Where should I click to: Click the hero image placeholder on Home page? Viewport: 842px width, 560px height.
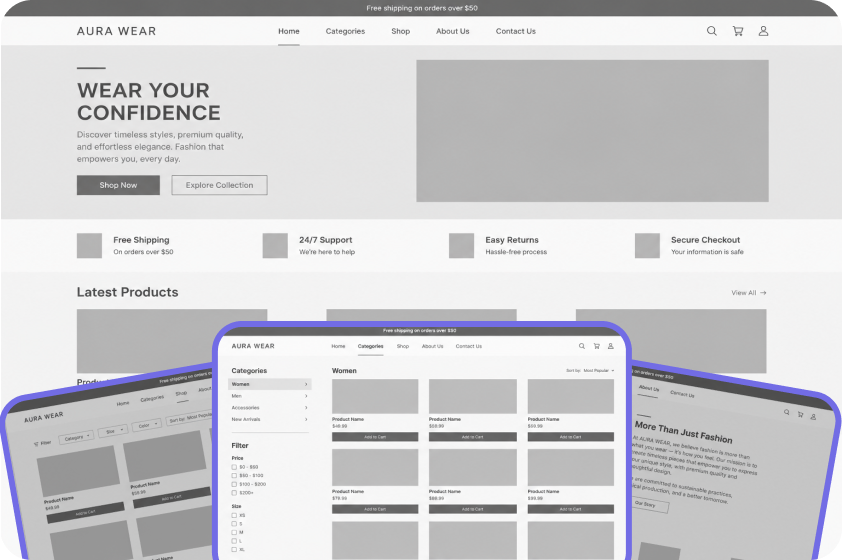pos(592,131)
